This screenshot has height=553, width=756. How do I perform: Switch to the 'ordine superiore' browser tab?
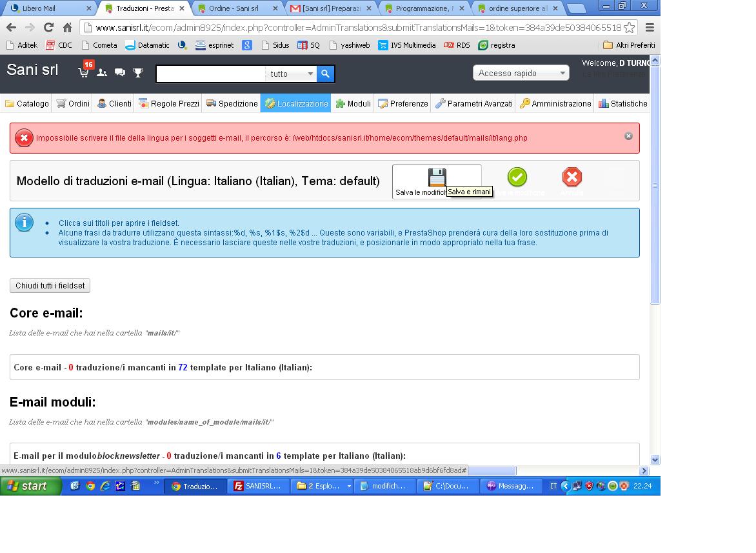[517, 8]
